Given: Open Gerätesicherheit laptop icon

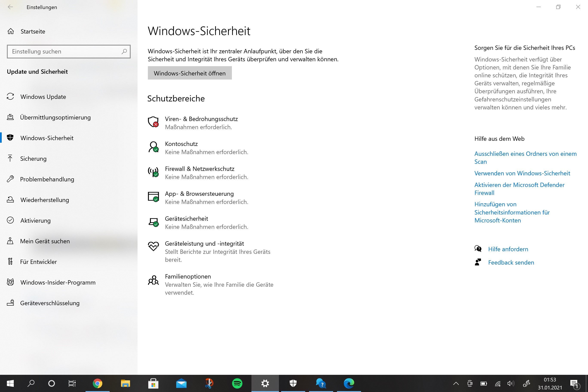Looking at the screenshot, I should tap(153, 222).
